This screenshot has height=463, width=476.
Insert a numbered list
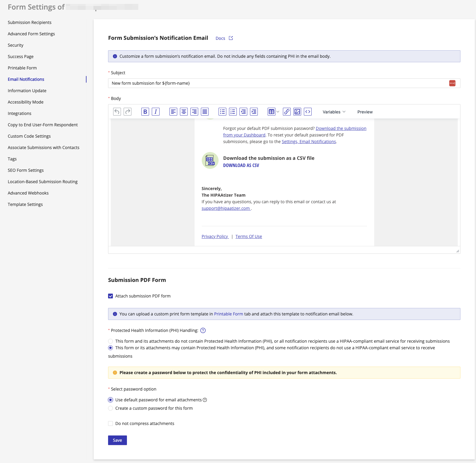click(x=233, y=112)
